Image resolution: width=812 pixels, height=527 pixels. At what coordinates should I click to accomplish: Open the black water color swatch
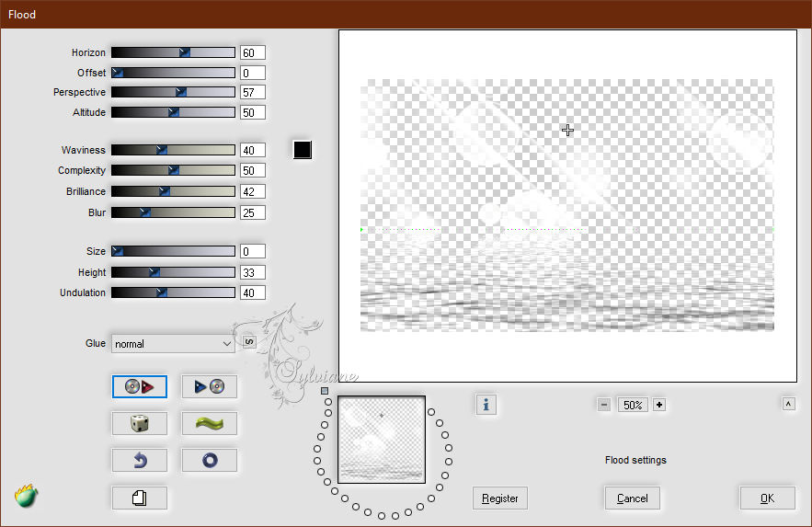click(x=303, y=150)
